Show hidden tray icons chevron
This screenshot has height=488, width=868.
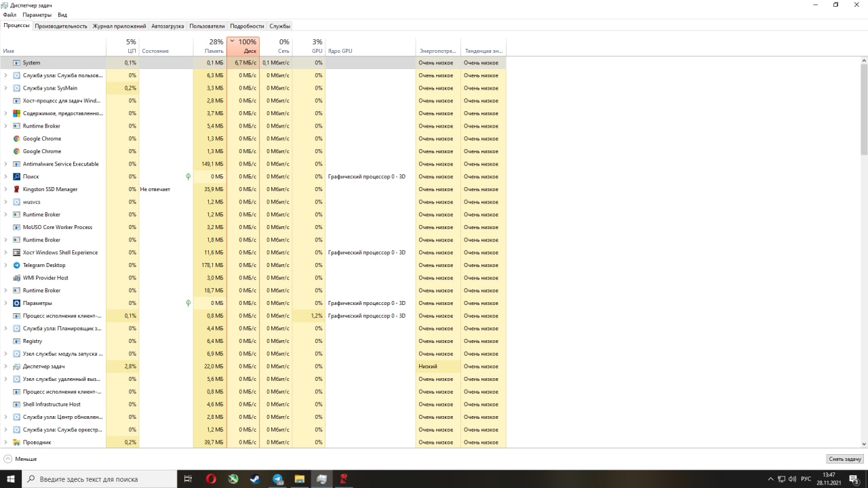pyautogui.click(x=770, y=479)
